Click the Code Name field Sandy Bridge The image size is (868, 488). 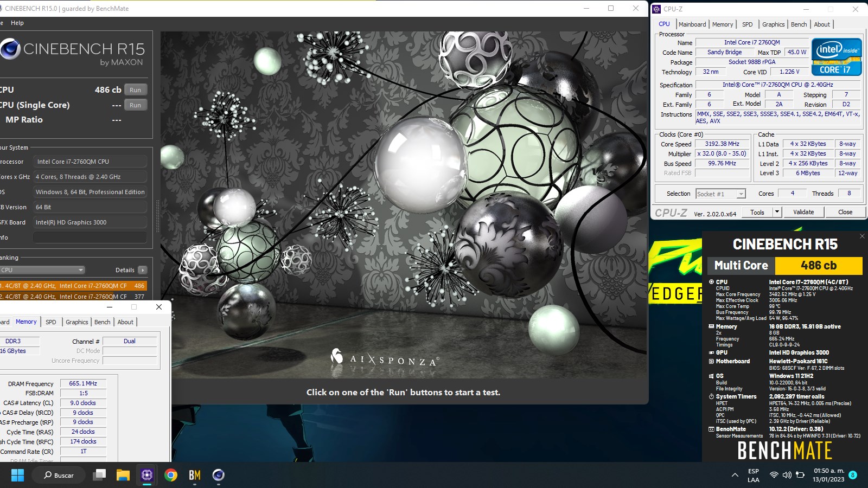(725, 52)
